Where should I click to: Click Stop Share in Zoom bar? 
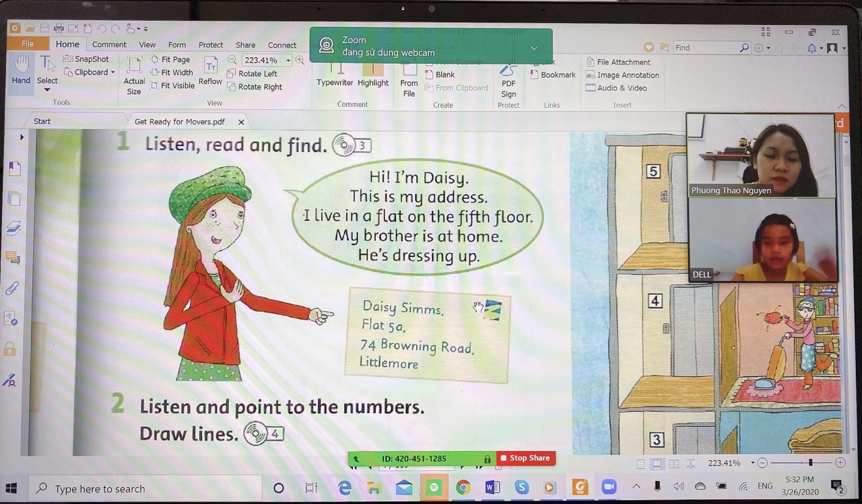click(x=525, y=458)
